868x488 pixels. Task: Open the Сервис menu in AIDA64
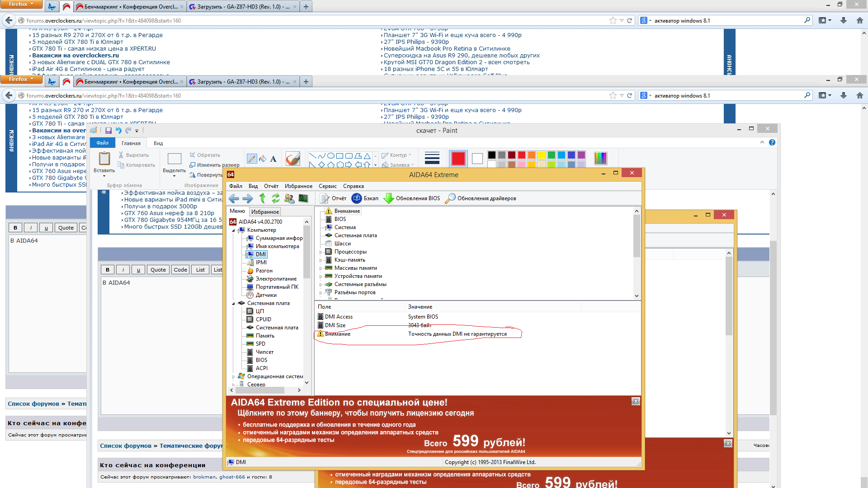click(327, 186)
